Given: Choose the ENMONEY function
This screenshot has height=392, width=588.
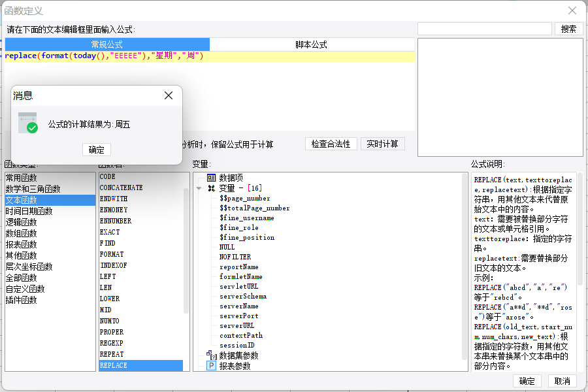Looking at the screenshot, I should [x=141, y=210].
